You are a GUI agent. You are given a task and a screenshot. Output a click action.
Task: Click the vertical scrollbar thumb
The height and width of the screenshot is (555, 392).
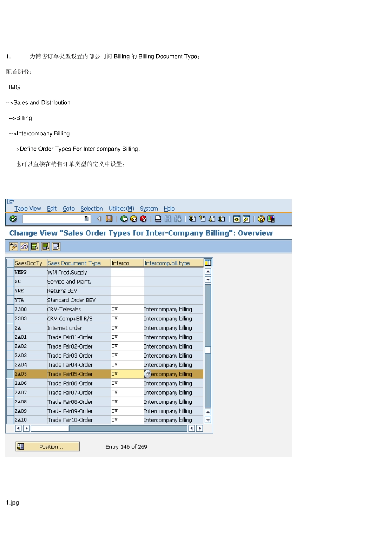click(208, 351)
